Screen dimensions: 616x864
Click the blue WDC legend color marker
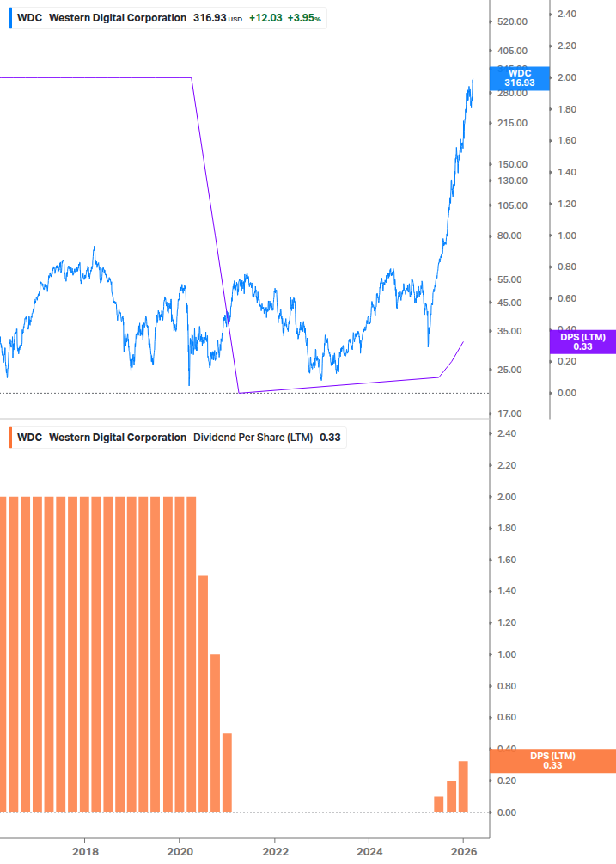pyautogui.click(x=10, y=18)
